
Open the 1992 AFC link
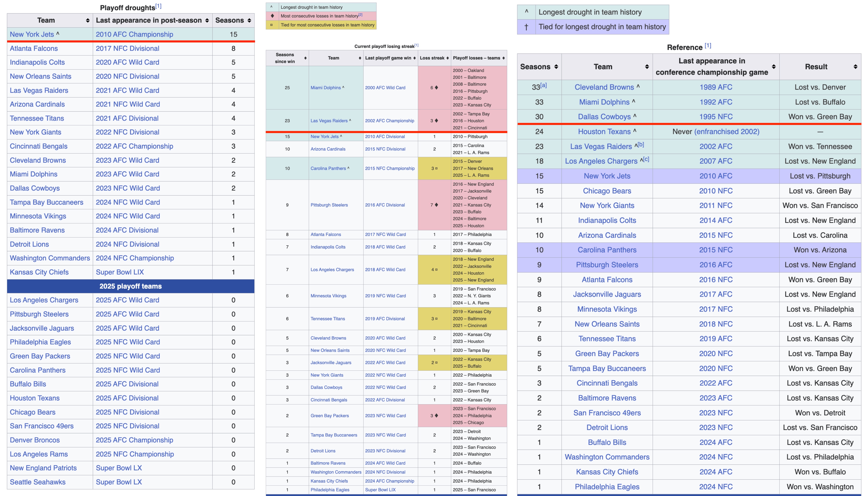pyautogui.click(x=716, y=102)
